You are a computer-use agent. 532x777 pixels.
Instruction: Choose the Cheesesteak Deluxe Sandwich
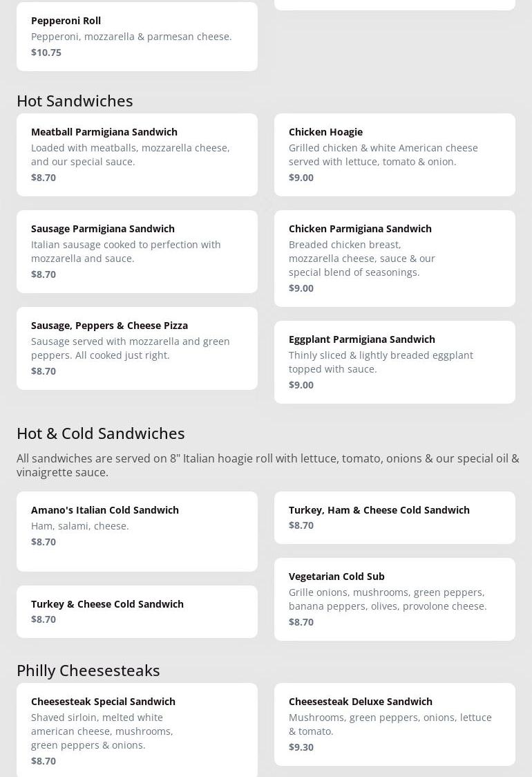[x=395, y=724]
